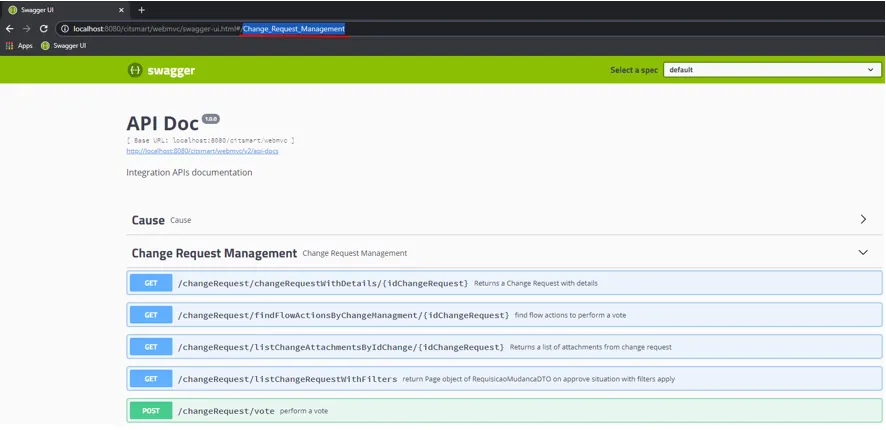Expand GET listChangeAttachmentsByIdChange endpoint

(x=504, y=347)
